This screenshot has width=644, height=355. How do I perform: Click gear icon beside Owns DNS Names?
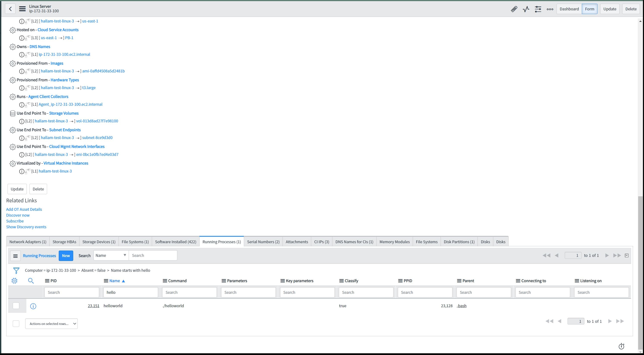click(13, 47)
